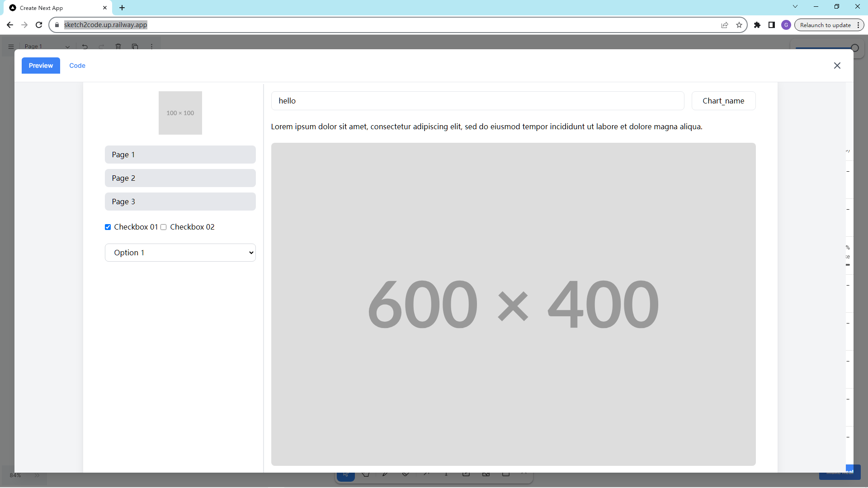Open Chrome menu three dots

pyautogui.click(x=858, y=25)
